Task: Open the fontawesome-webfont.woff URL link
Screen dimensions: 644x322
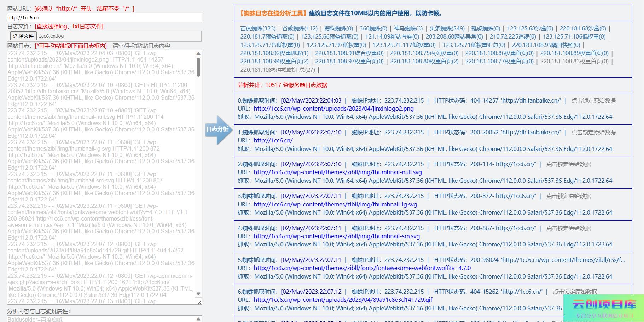Action: tap(362, 268)
